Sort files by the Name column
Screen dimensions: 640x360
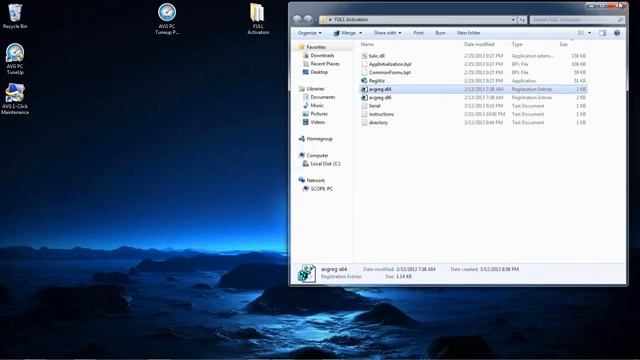[367, 44]
